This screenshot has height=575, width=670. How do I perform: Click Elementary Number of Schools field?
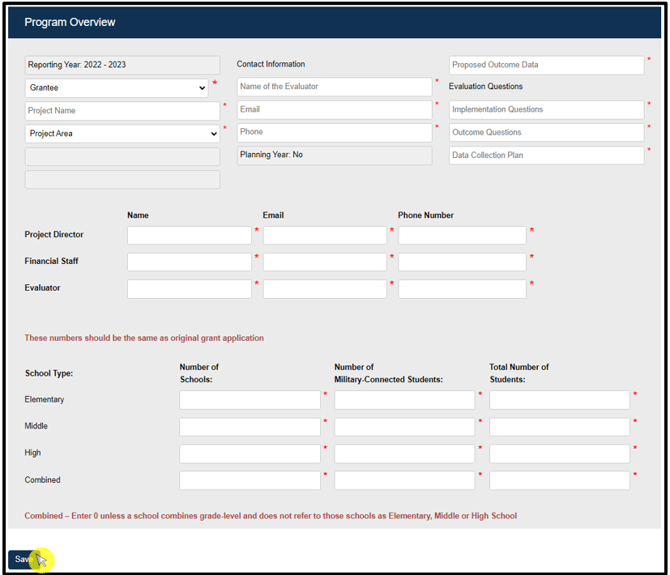click(x=250, y=400)
